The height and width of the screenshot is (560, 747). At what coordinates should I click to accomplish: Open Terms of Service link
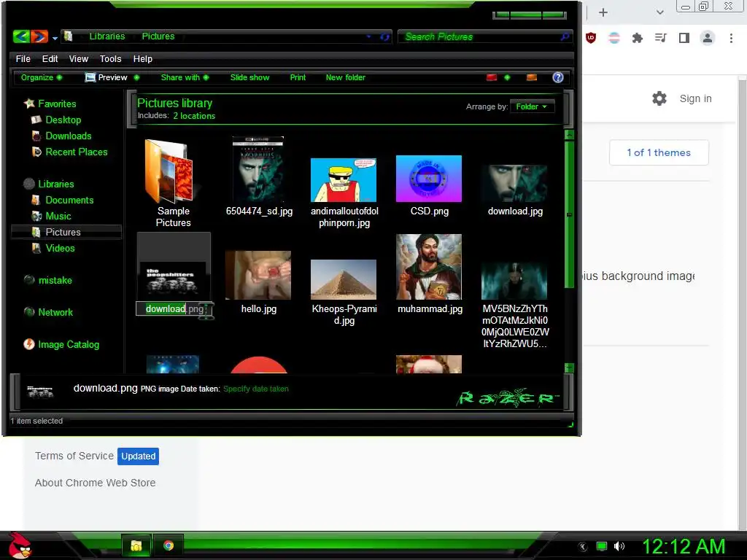click(x=74, y=456)
